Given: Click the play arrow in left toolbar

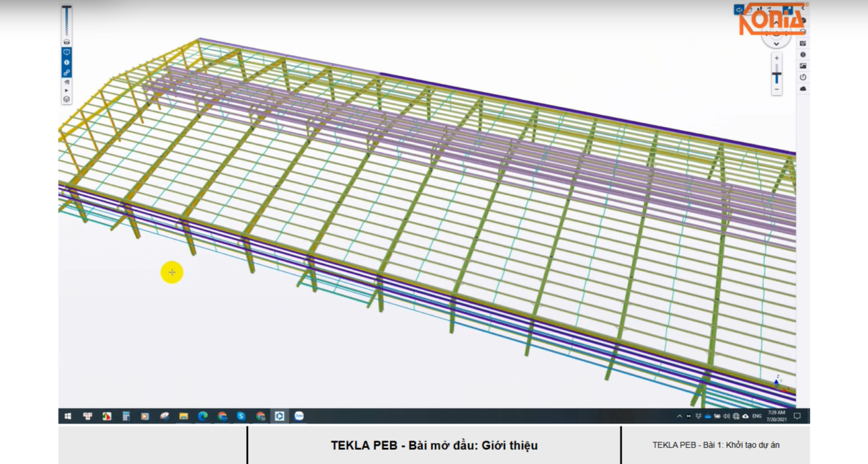Looking at the screenshot, I should (66, 90).
